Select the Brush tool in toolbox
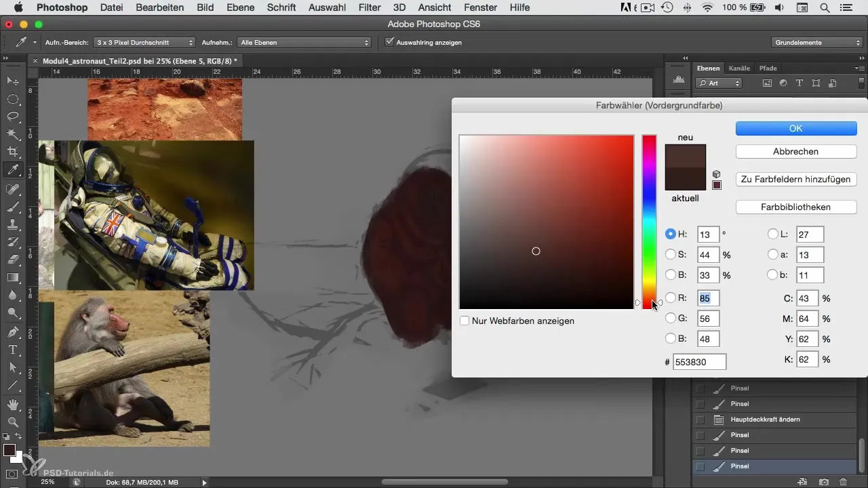Screen dimensions: 868x488 tap(13, 206)
